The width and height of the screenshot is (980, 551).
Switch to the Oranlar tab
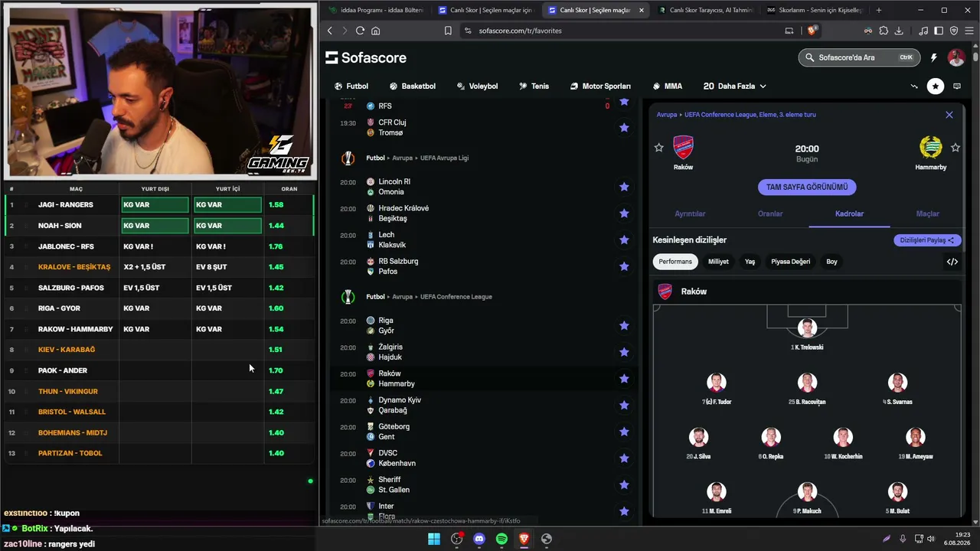click(770, 214)
